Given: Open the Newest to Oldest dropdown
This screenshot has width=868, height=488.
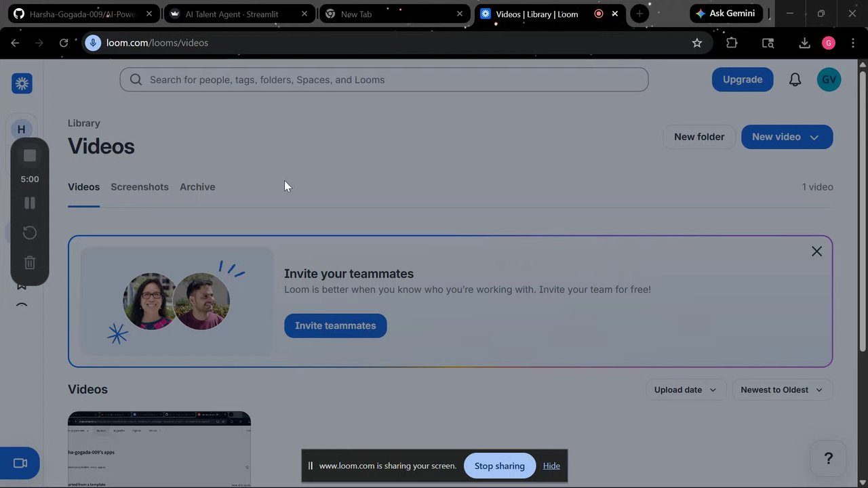Looking at the screenshot, I should [782, 390].
